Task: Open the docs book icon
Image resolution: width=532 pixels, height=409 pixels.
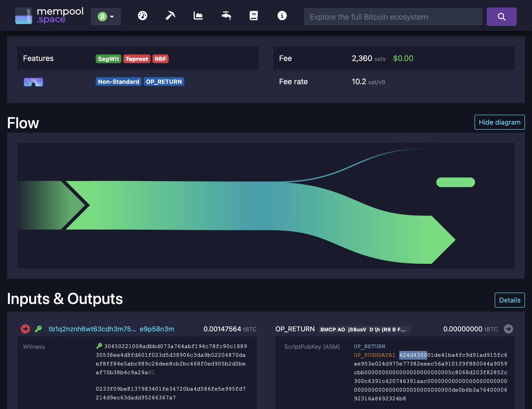Action: tap(254, 16)
